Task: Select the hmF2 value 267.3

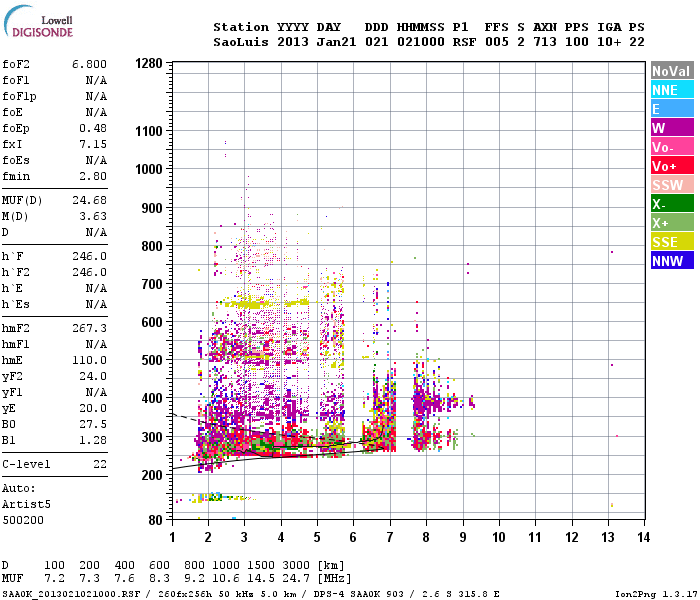Action: 89,328
